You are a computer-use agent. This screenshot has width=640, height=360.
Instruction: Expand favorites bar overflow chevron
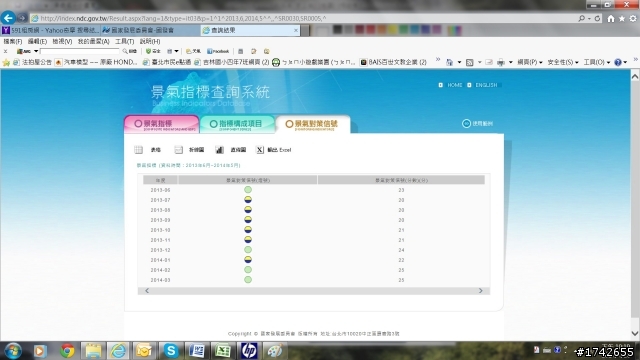(x=438, y=60)
